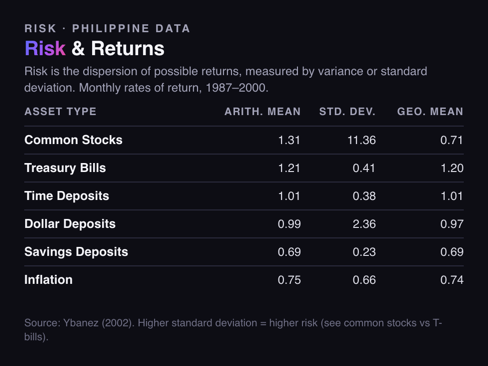Click Dollar Deposits geometric mean 0.97
488x366 pixels.
(x=452, y=224)
